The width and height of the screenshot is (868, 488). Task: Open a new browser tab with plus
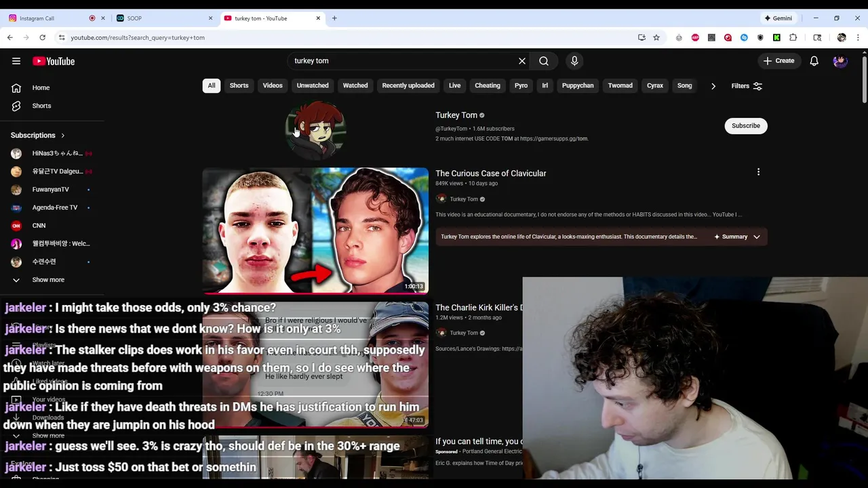(x=334, y=18)
